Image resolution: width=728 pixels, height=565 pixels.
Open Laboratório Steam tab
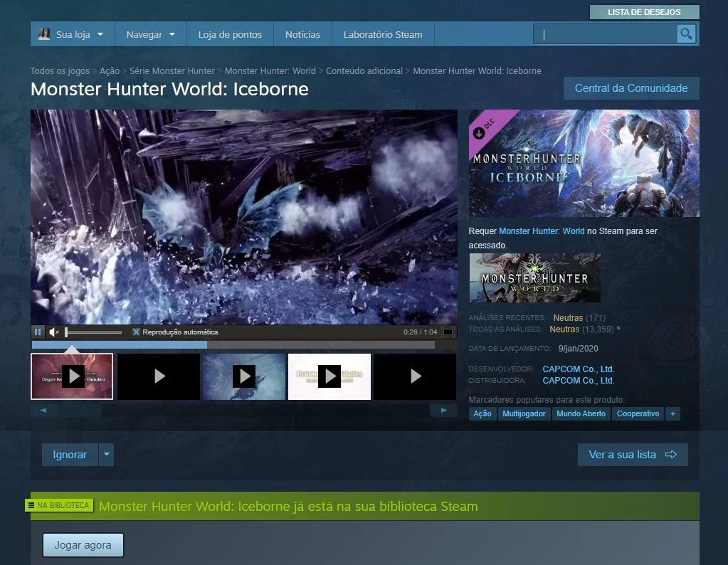point(383,34)
